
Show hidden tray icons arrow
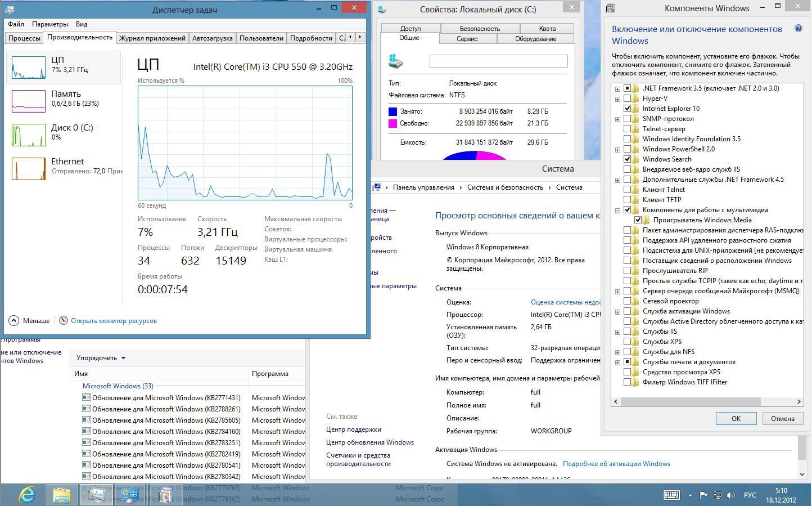690,495
